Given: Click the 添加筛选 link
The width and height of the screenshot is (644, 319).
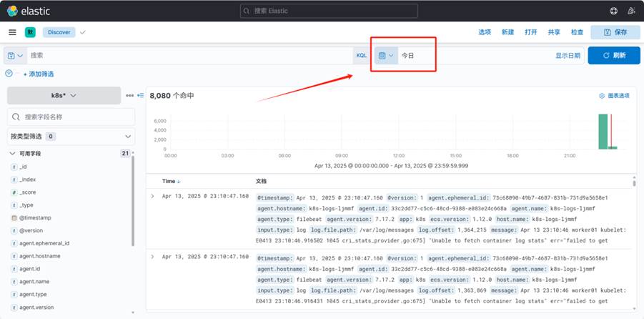Looking at the screenshot, I should [38, 74].
